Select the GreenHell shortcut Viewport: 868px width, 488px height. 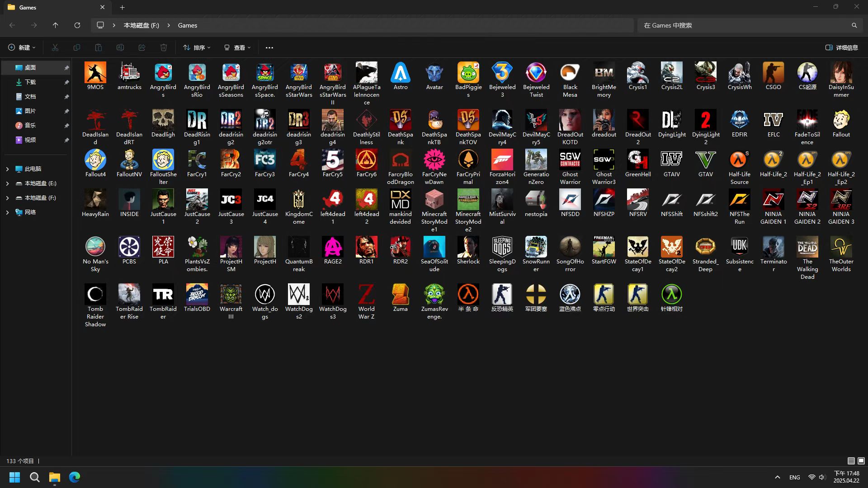point(637,160)
